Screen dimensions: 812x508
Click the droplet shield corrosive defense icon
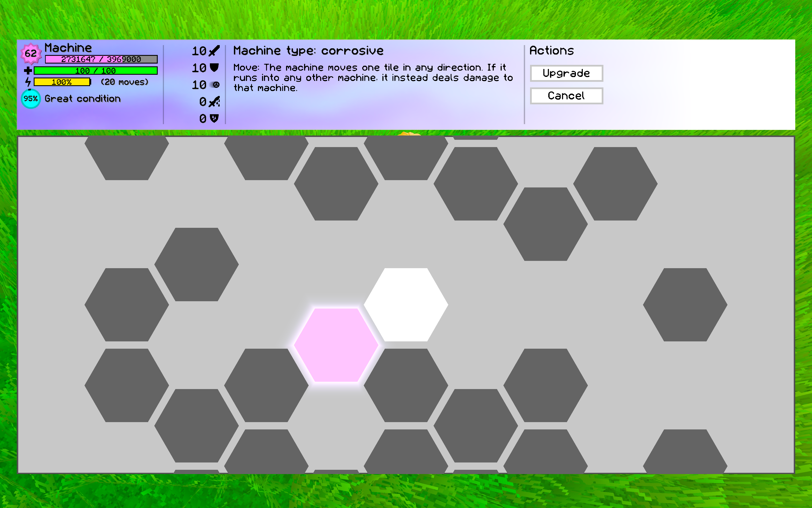[214, 118]
